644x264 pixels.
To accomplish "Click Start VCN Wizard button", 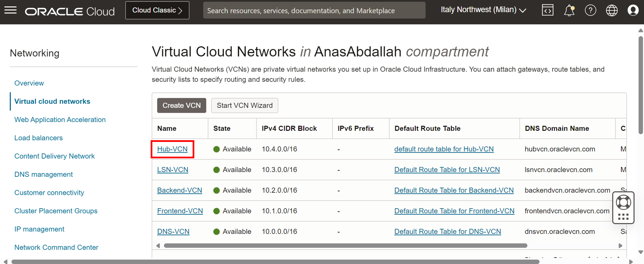I will point(244,105).
